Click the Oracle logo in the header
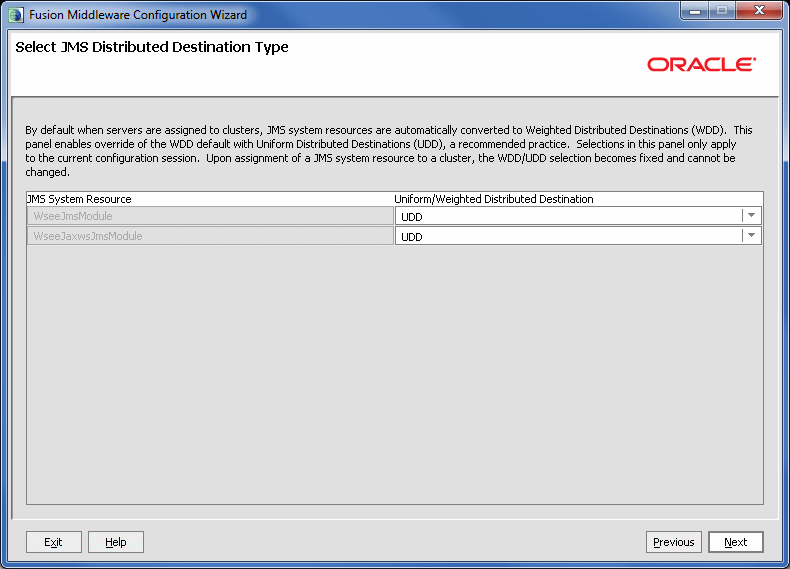The image size is (790, 569). click(x=701, y=64)
